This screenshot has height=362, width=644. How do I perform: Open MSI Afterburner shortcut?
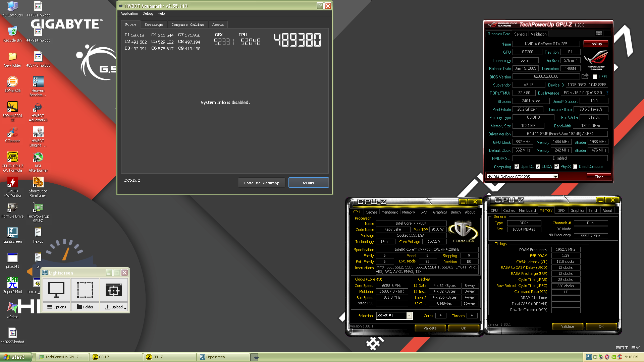[38, 162]
